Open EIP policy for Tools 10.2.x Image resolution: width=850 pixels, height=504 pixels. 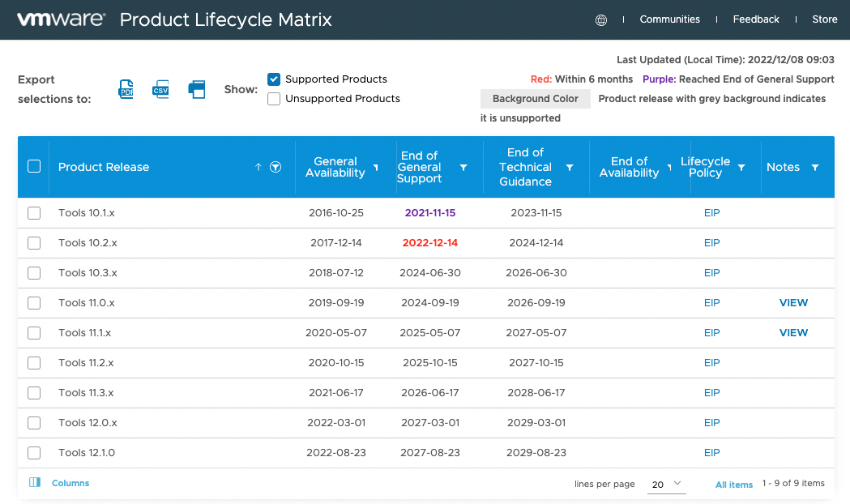point(711,243)
